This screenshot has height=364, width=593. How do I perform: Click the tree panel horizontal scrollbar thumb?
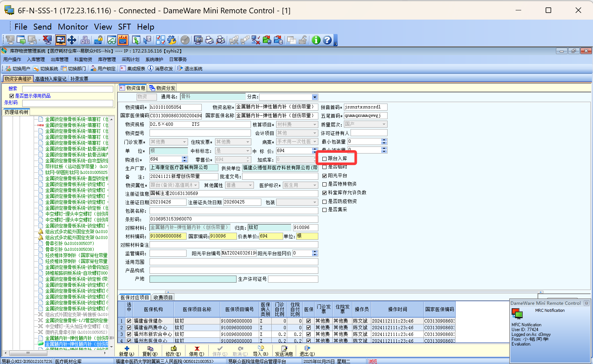28,353
